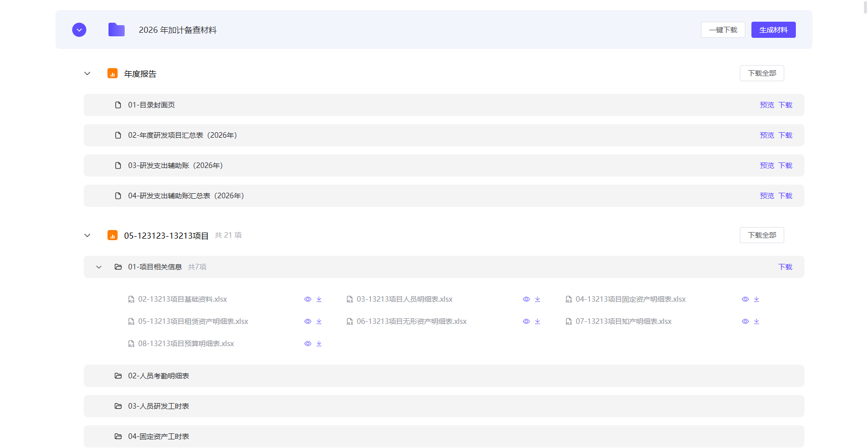Download 04-13213项目固定资产明细表.xlsx via the arrow icon
This screenshot has height=448, width=868.
click(756, 299)
